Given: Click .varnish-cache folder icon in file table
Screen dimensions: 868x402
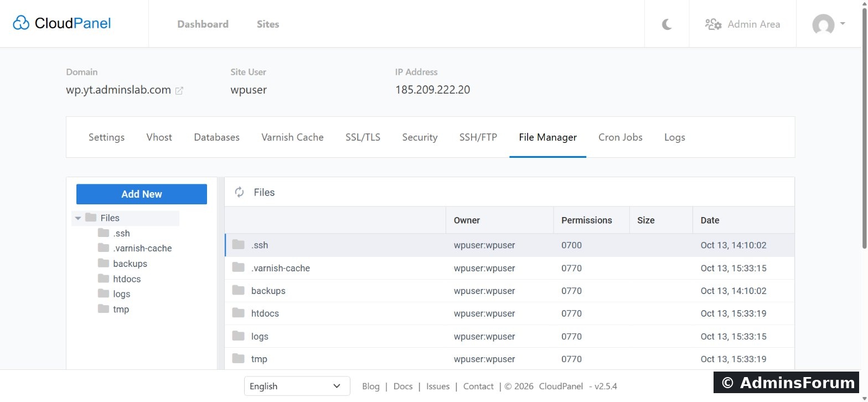Looking at the screenshot, I should (x=239, y=267).
